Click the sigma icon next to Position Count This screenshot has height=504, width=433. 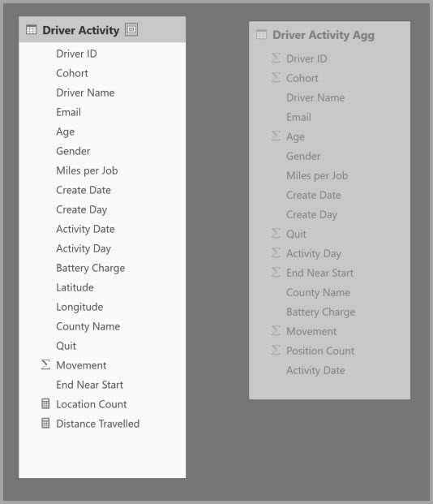coord(276,350)
